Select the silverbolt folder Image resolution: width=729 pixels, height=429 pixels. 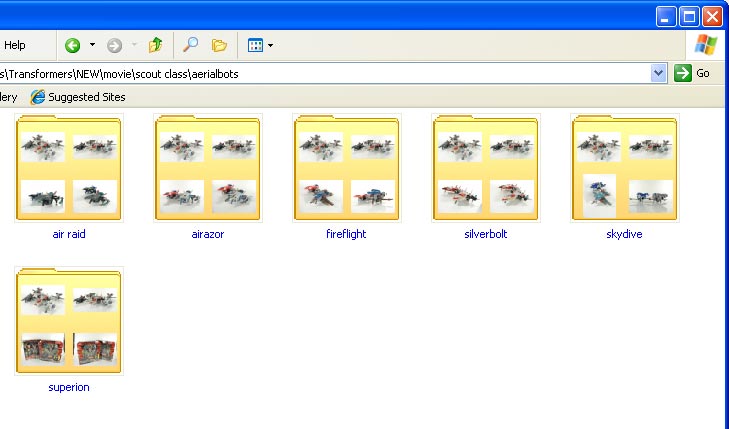pyautogui.click(x=486, y=168)
